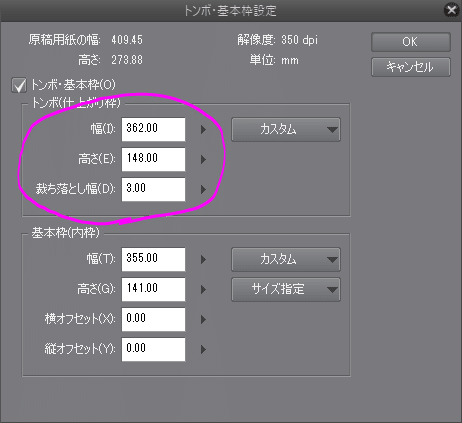Close the トンボ・基本枠設定 dialog
Screen dimensions: 462x423
tap(451, 10)
